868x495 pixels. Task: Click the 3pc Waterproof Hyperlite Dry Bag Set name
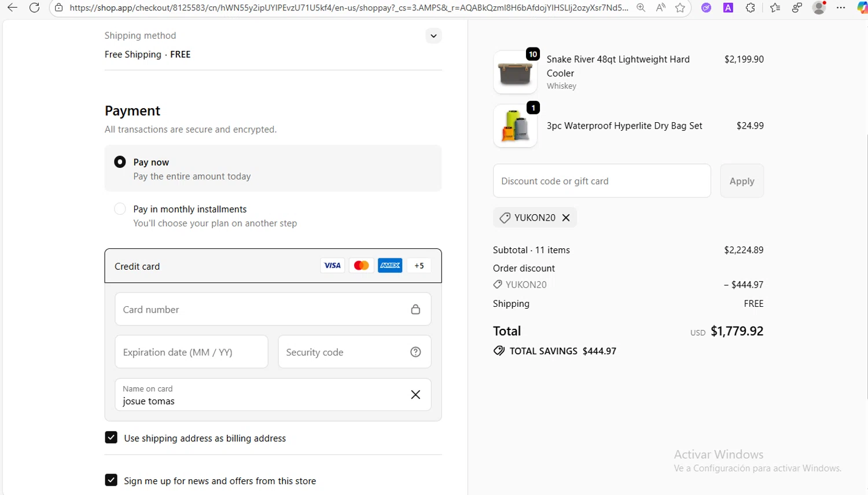click(624, 126)
